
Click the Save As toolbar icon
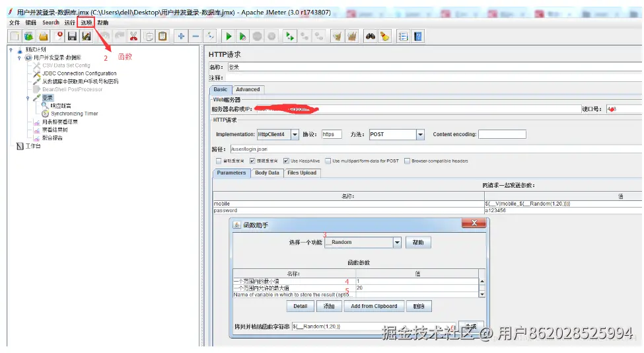[87, 36]
